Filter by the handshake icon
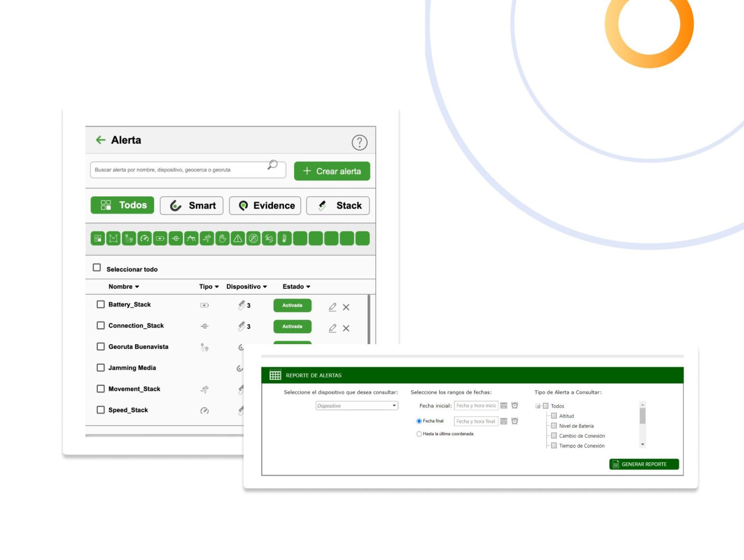 click(269, 238)
